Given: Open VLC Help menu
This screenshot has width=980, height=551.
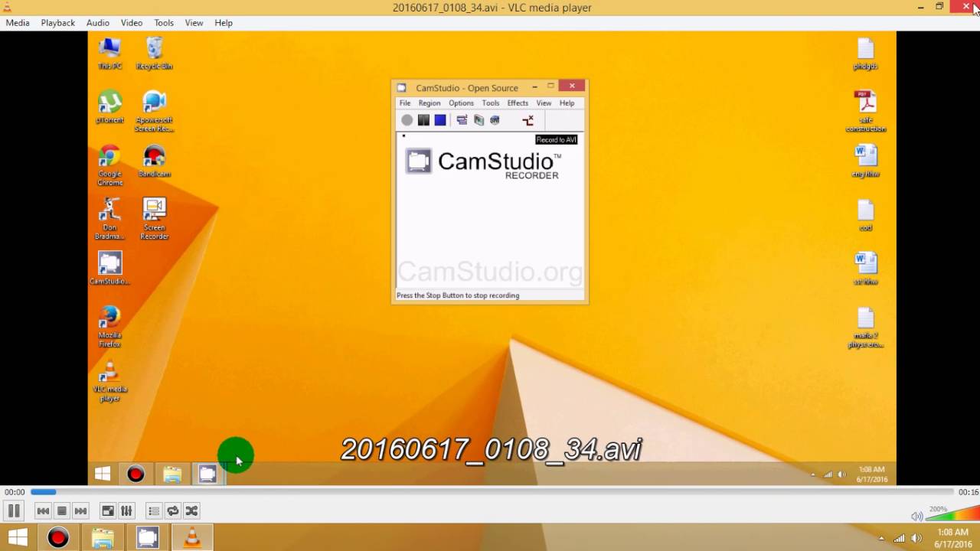Looking at the screenshot, I should pos(224,23).
